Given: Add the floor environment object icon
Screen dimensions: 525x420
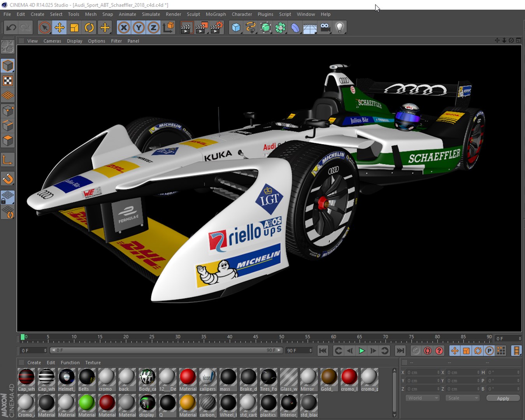Looking at the screenshot, I should point(310,28).
